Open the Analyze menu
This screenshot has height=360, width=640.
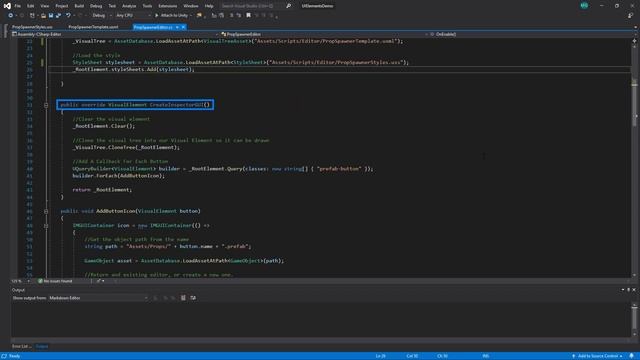click(129, 6)
